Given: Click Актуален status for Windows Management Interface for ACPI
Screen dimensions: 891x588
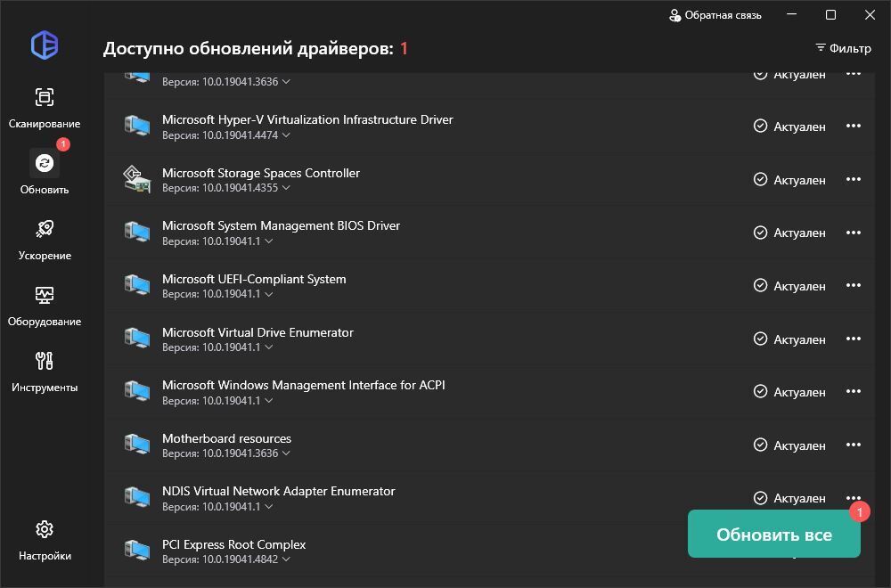Looking at the screenshot, I should (789, 392).
